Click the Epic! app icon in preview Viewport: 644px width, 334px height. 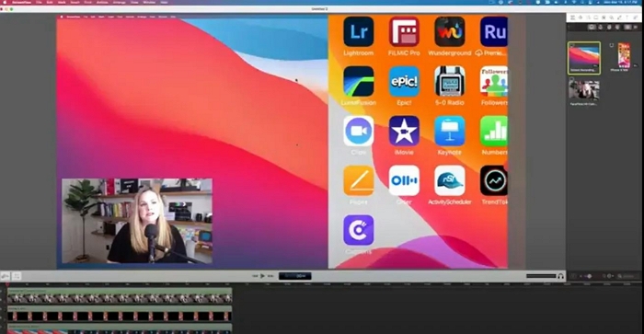[404, 81]
